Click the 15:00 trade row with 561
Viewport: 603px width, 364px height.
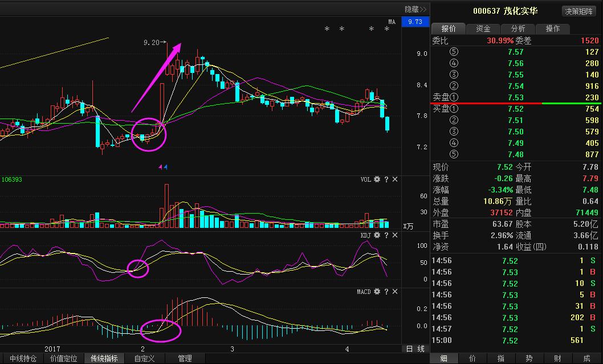pos(515,341)
